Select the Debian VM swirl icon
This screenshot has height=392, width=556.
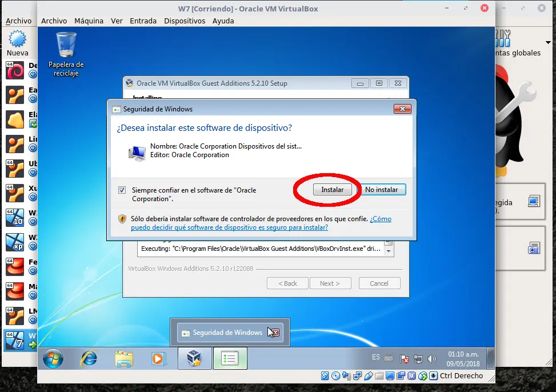coord(15,70)
